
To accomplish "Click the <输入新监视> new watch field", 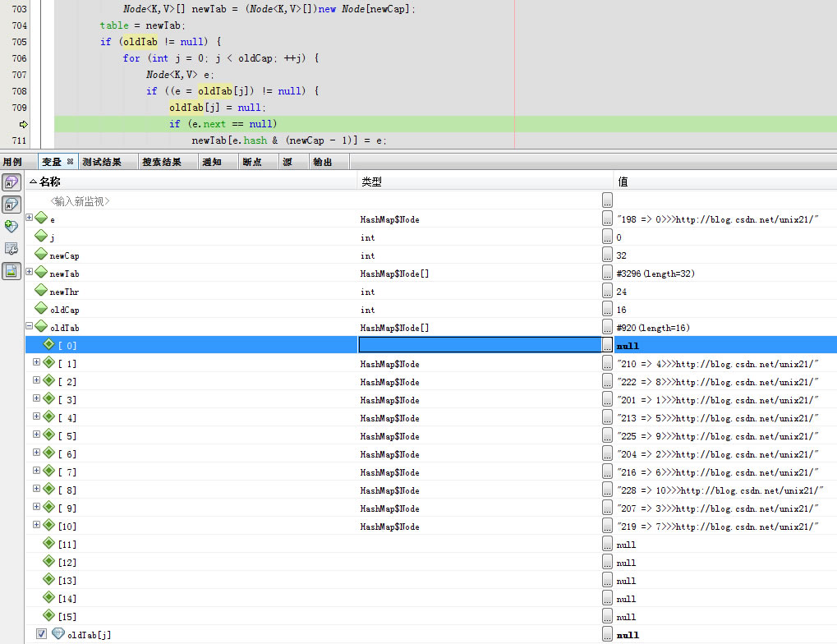I will click(80, 201).
